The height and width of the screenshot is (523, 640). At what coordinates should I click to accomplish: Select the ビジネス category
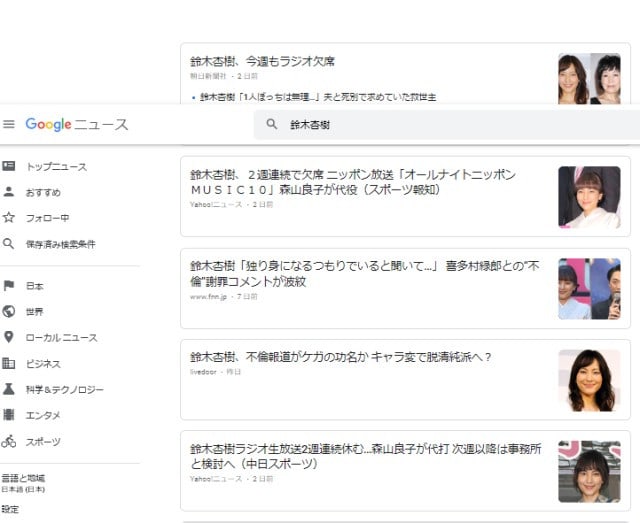[x=43, y=364]
